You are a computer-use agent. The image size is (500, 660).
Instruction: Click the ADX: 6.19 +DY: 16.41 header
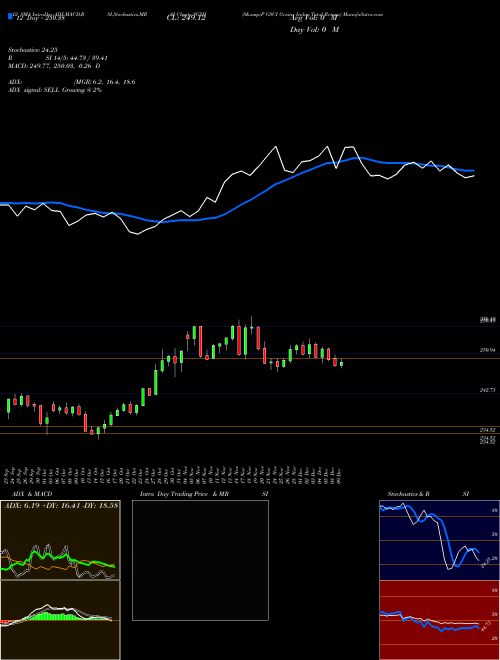(61, 505)
